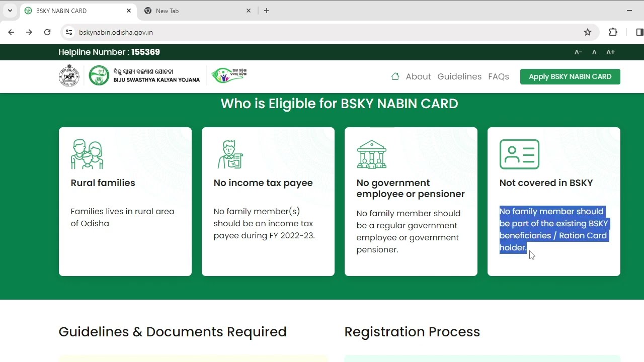Click the browser forward arrow

(x=29, y=32)
